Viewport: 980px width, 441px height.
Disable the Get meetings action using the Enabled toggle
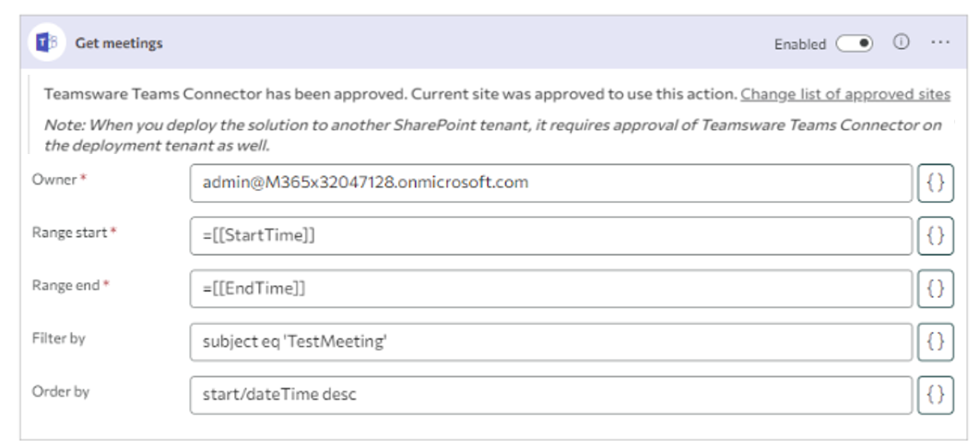pos(855,43)
